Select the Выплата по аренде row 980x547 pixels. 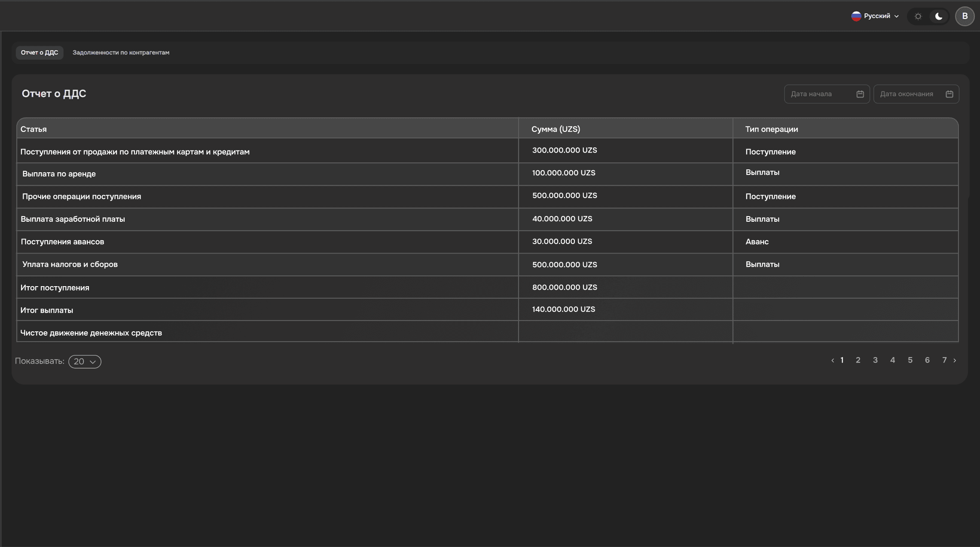pyautogui.click(x=59, y=174)
